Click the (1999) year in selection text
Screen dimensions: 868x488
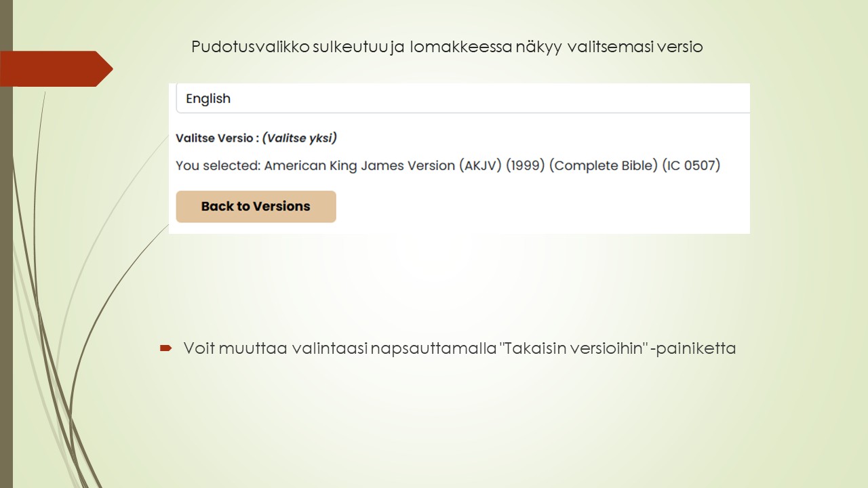(x=525, y=165)
